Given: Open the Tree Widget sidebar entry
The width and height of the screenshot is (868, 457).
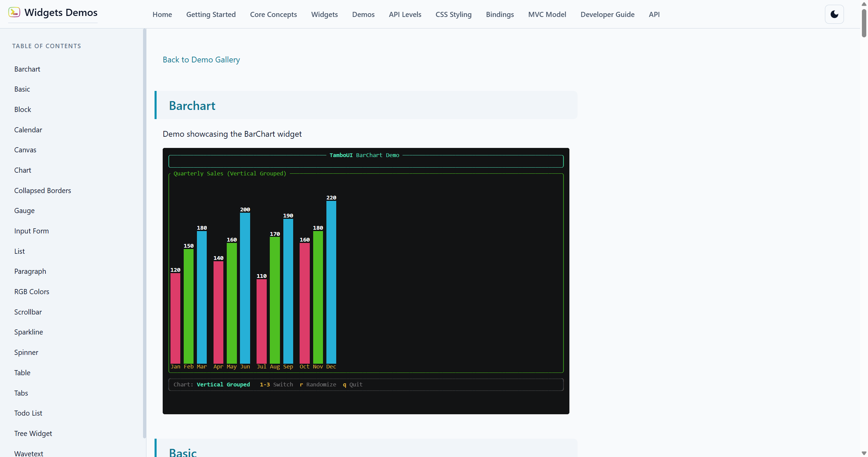Looking at the screenshot, I should pyautogui.click(x=33, y=434).
